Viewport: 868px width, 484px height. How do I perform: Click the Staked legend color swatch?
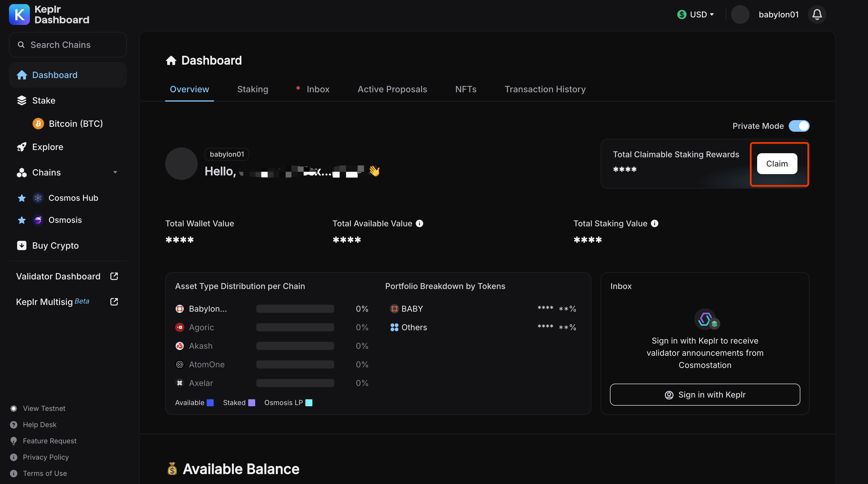tap(251, 403)
